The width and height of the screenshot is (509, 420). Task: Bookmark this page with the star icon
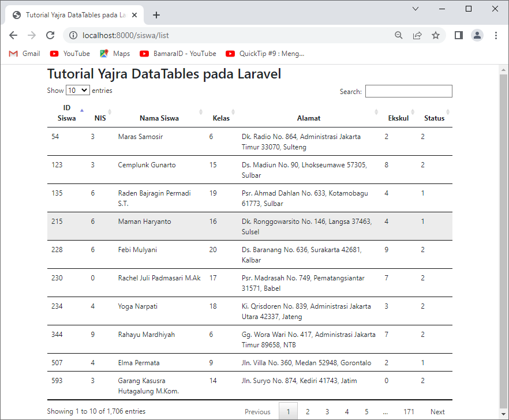point(436,35)
